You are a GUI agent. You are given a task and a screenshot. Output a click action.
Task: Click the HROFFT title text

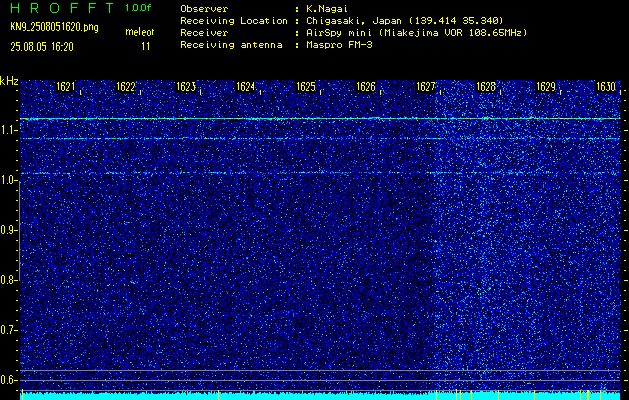coord(62,8)
